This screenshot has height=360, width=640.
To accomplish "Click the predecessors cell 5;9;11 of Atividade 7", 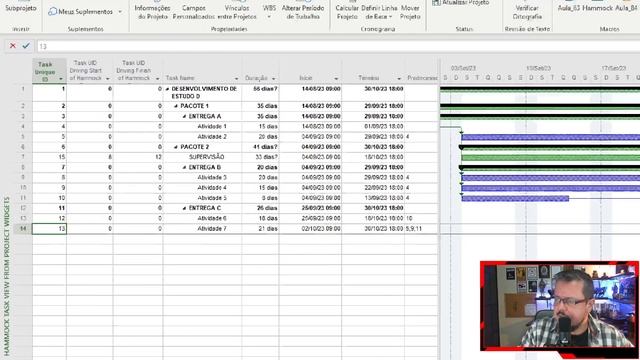I will 422,229.
